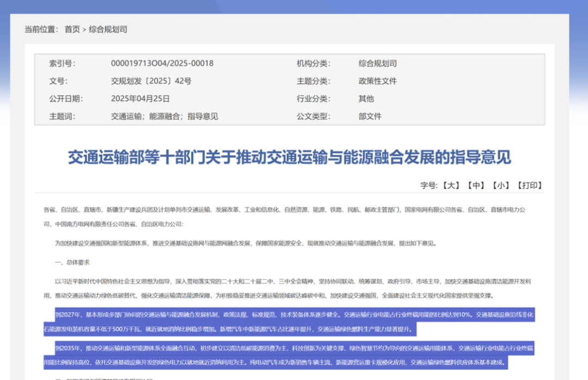
Task: Set font size to 小
Action: coord(501,185)
